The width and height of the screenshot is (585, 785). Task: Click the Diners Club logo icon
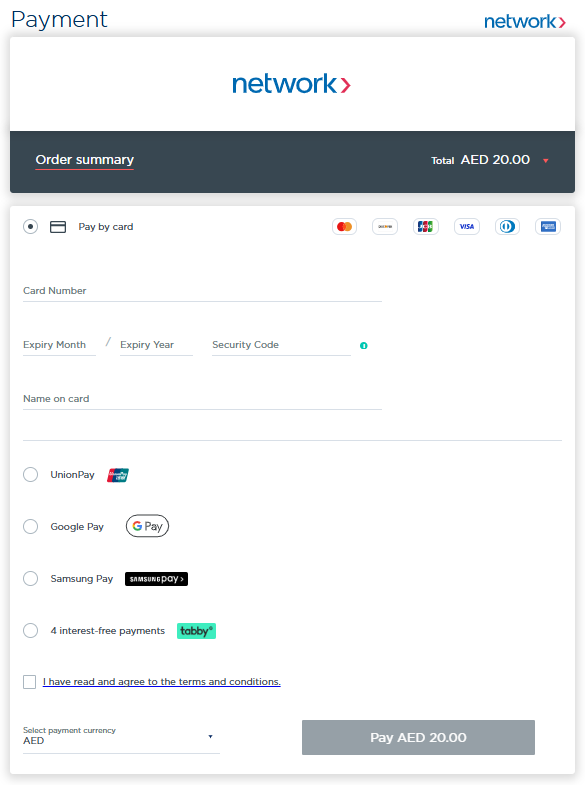tap(507, 227)
